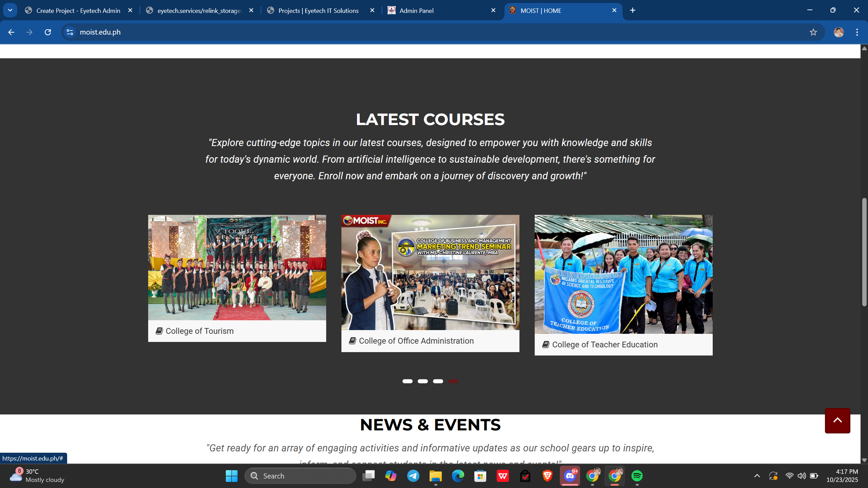
Task: Open the College of Tourism course link
Action: coord(199,331)
